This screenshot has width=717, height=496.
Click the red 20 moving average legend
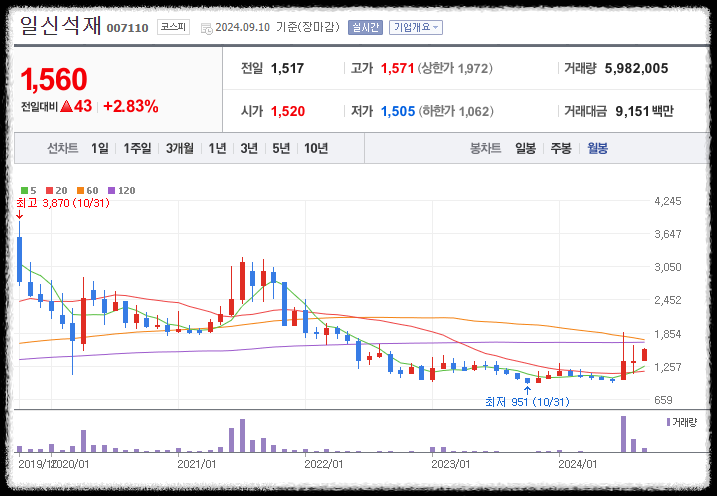56,191
